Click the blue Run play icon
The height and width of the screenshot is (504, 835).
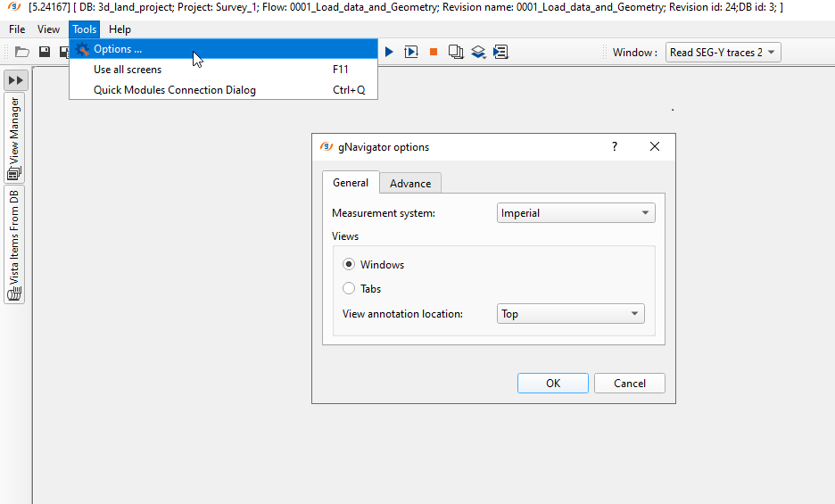(x=389, y=52)
